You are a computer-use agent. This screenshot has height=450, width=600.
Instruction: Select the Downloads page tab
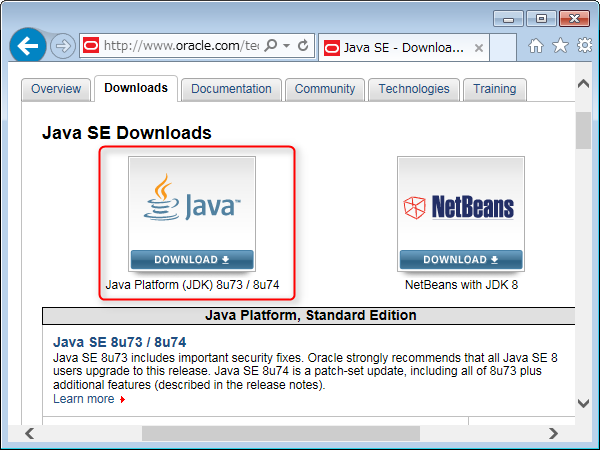click(x=136, y=88)
